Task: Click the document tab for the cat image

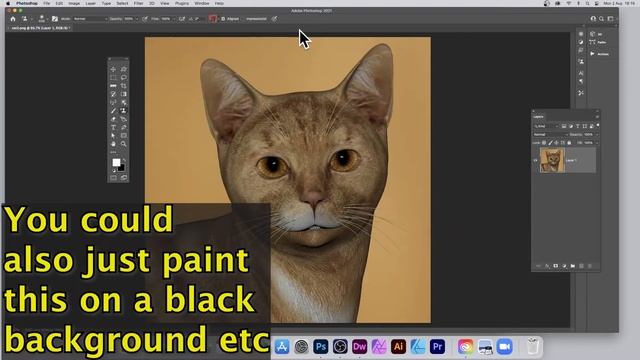Action: pos(40,28)
